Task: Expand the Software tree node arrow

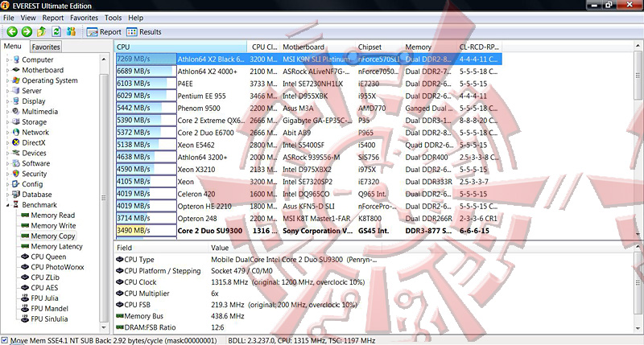Action: coord(7,163)
